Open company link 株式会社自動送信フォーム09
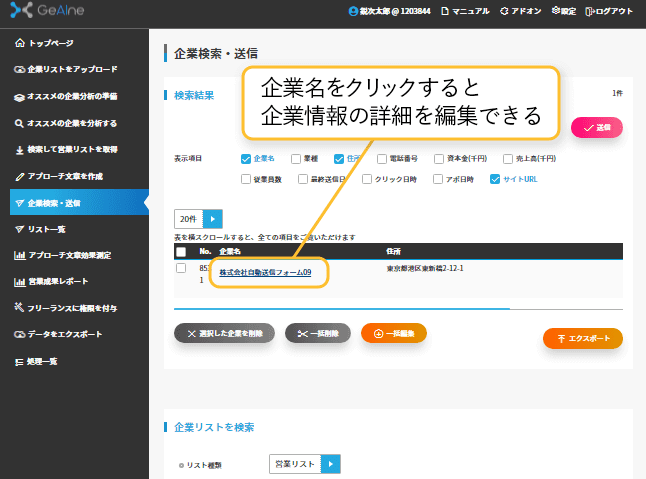646x479 pixels. pos(265,272)
